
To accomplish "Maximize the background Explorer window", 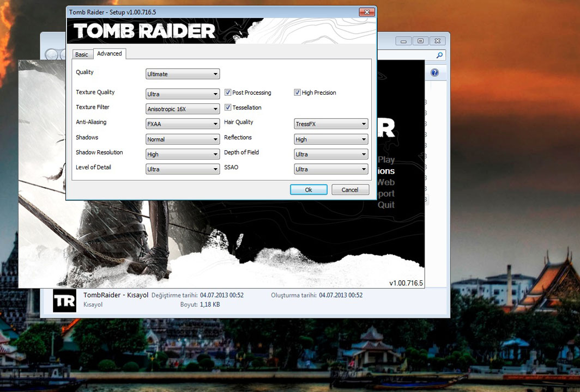I will [421, 41].
